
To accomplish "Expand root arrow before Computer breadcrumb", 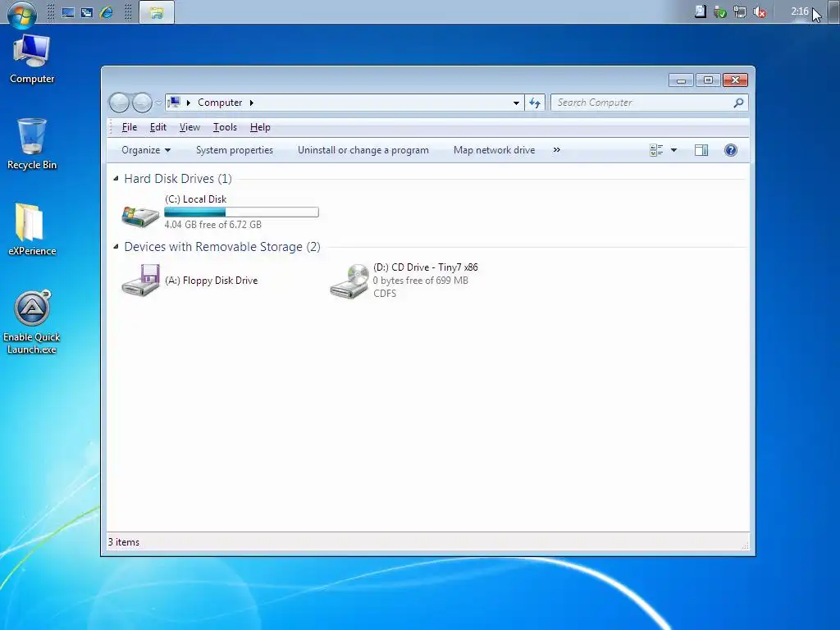I will click(x=189, y=103).
